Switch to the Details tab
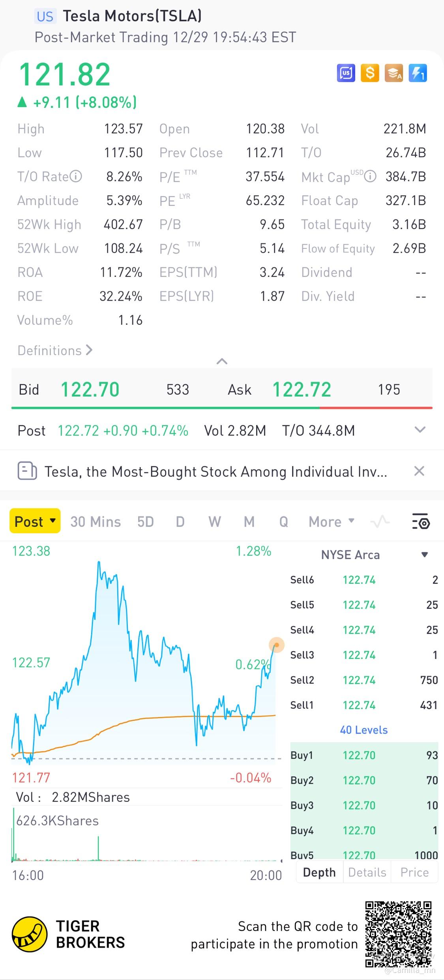This screenshot has height=980, width=444. [x=367, y=872]
